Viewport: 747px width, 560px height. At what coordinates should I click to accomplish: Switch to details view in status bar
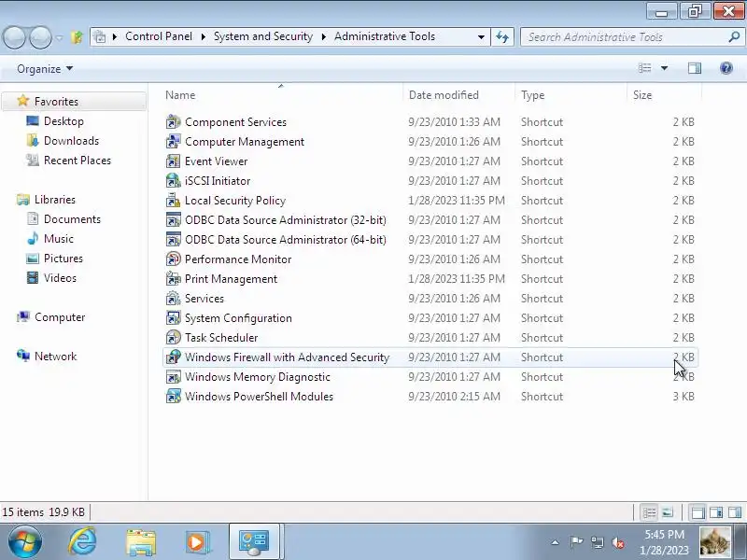point(649,512)
